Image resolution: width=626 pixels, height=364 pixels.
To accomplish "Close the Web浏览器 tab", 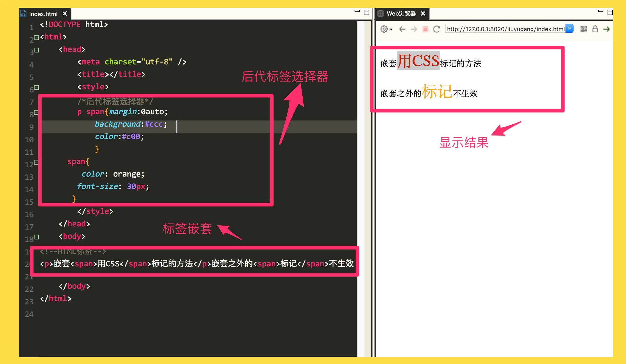I will click(x=423, y=14).
